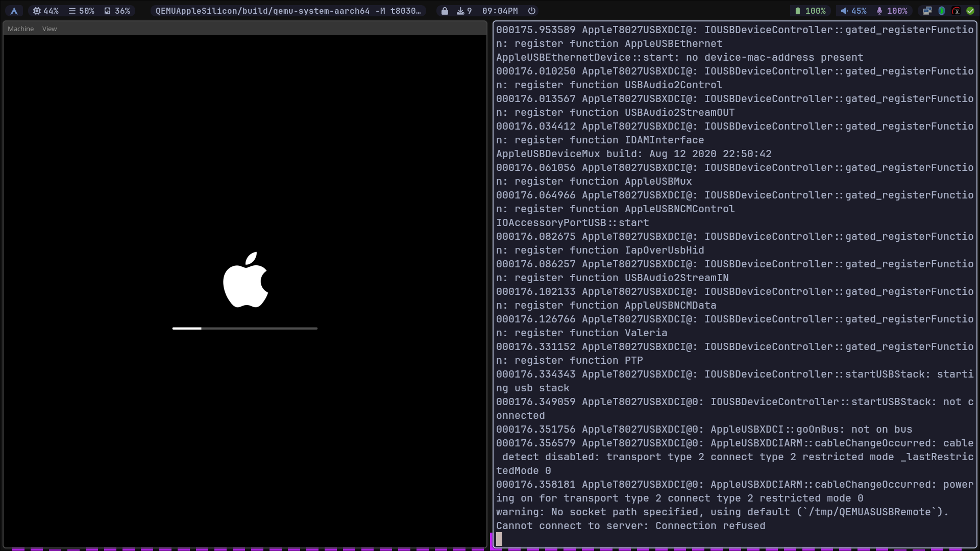Open the View menu in QEMU window

(50, 29)
